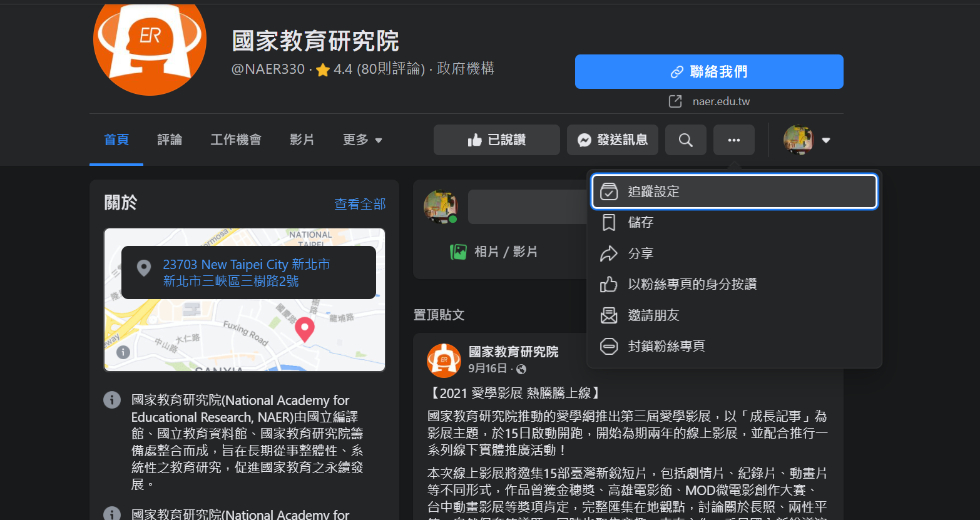Screen dimensions: 980x520
Task: Select 邀請朋友 from the menu
Action: tap(734, 315)
